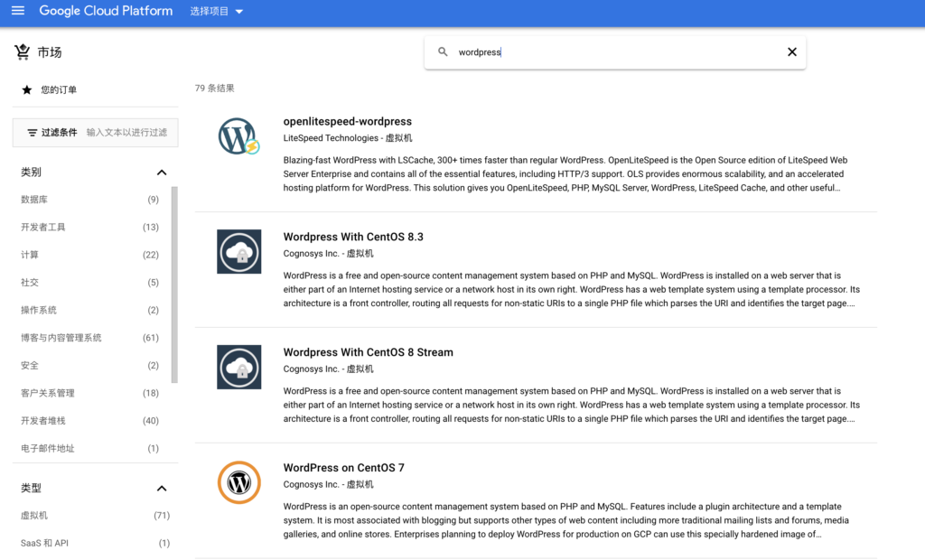
Task: Click the magnifier icon in search box
Action: coord(443,51)
